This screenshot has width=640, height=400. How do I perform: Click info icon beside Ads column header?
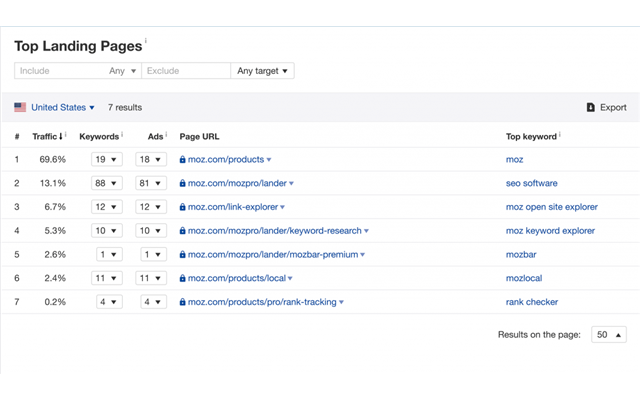pyautogui.click(x=164, y=134)
